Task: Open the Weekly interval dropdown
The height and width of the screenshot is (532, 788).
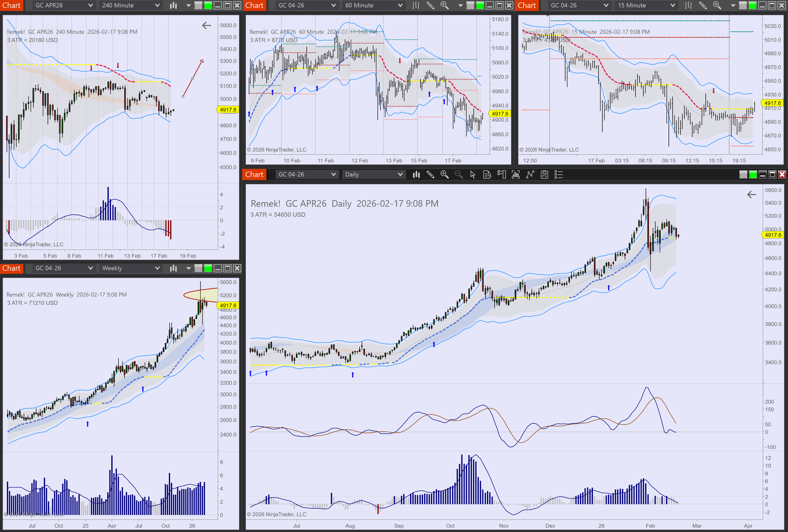Action: pos(130,268)
